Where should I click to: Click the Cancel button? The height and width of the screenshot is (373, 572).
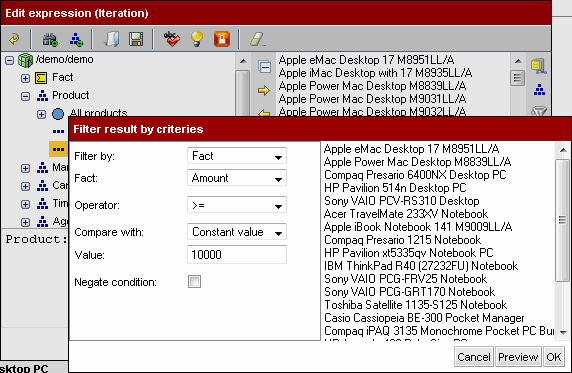(x=474, y=357)
